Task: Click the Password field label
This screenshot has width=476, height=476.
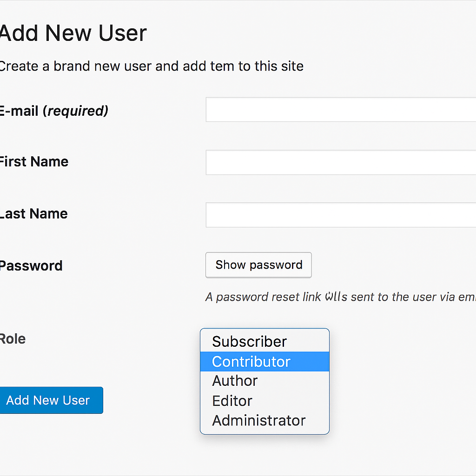Action: (x=31, y=266)
